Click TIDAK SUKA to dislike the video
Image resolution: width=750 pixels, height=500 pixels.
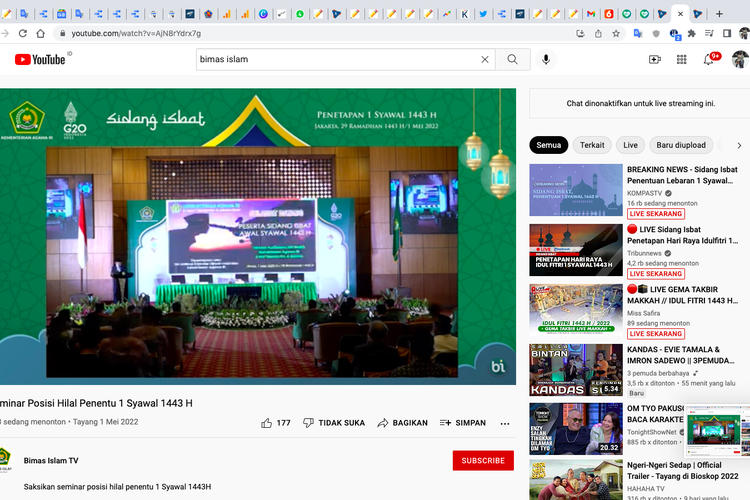point(334,423)
